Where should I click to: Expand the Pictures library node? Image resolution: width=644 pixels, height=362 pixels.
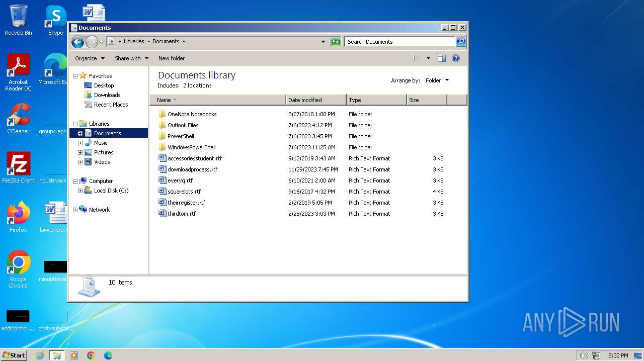point(80,152)
